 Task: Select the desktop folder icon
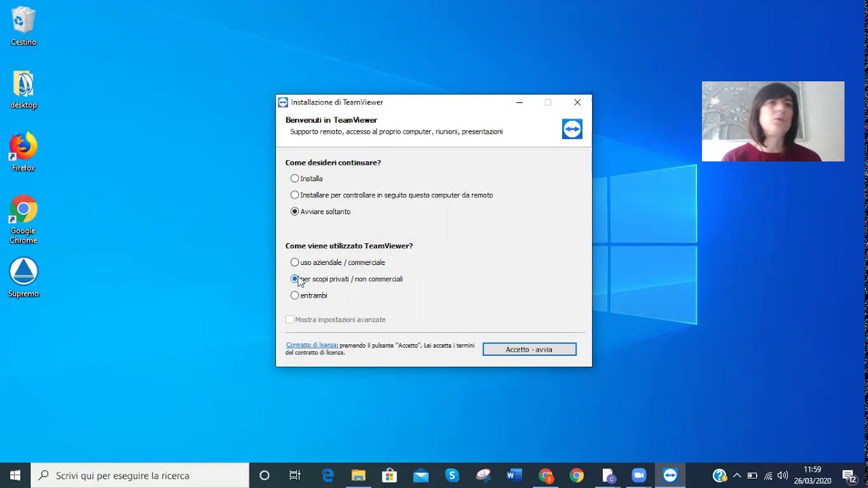pos(23,89)
